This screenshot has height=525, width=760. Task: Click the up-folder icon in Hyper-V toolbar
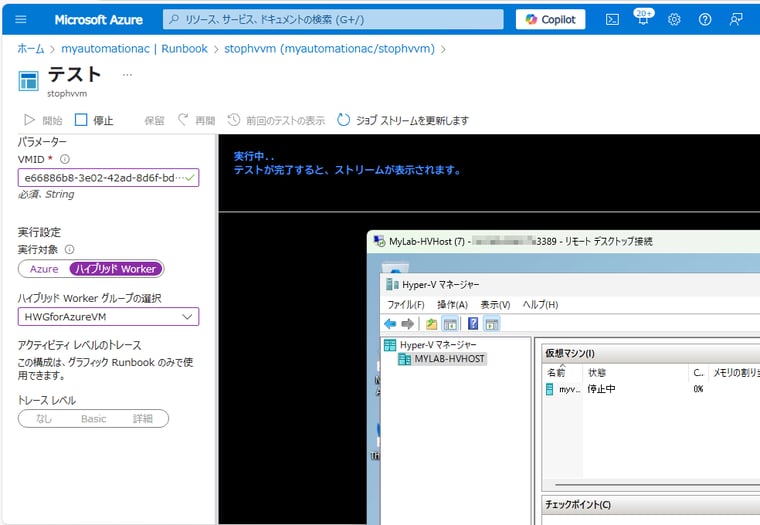[x=431, y=324]
